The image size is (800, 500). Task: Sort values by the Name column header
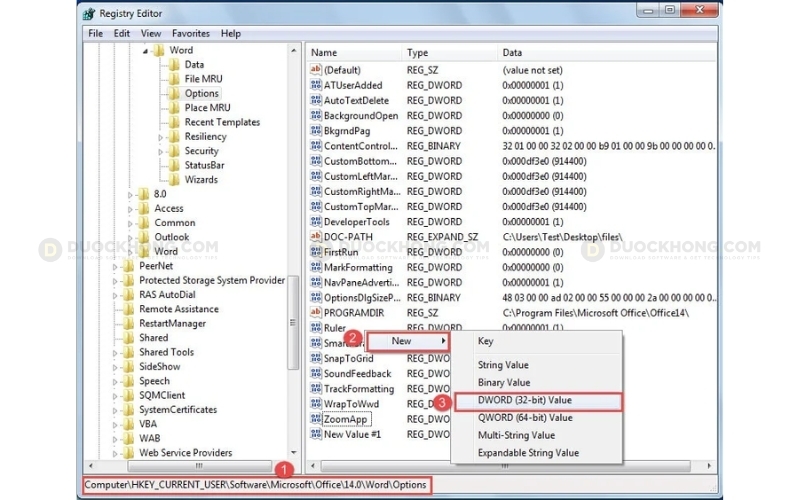click(x=354, y=53)
